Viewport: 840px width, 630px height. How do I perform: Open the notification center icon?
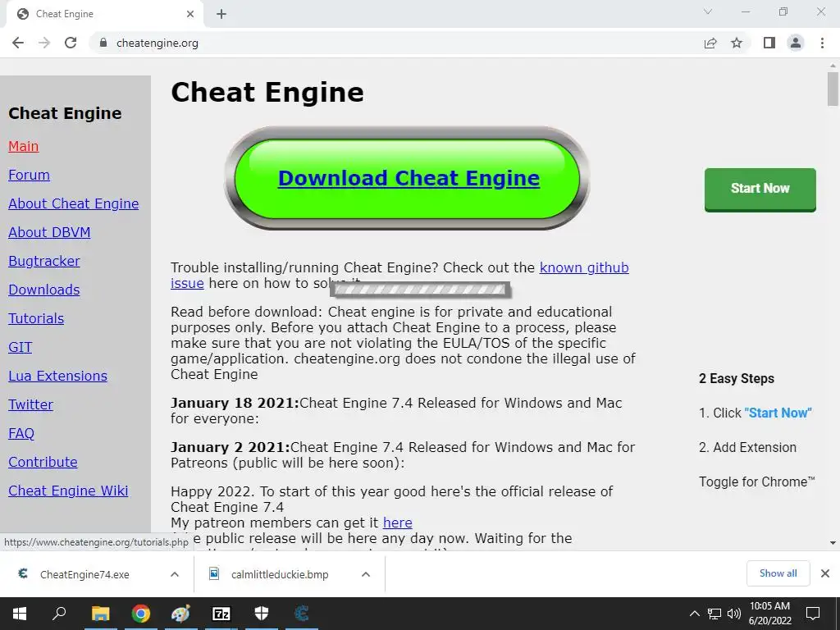[x=813, y=614]
